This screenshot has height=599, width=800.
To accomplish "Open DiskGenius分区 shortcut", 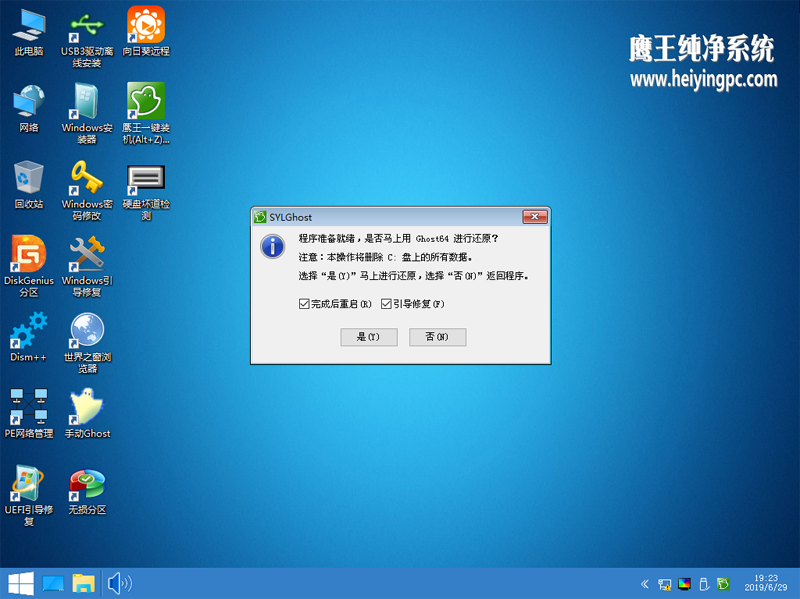I will (x=29, y=266).
